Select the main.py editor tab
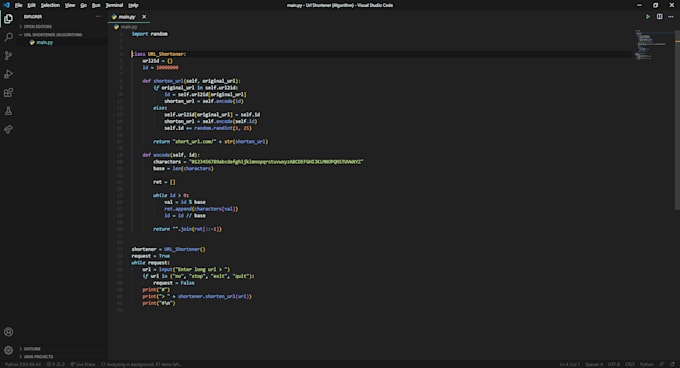Screen dimensions: 680x368 [x=128, y=16]
